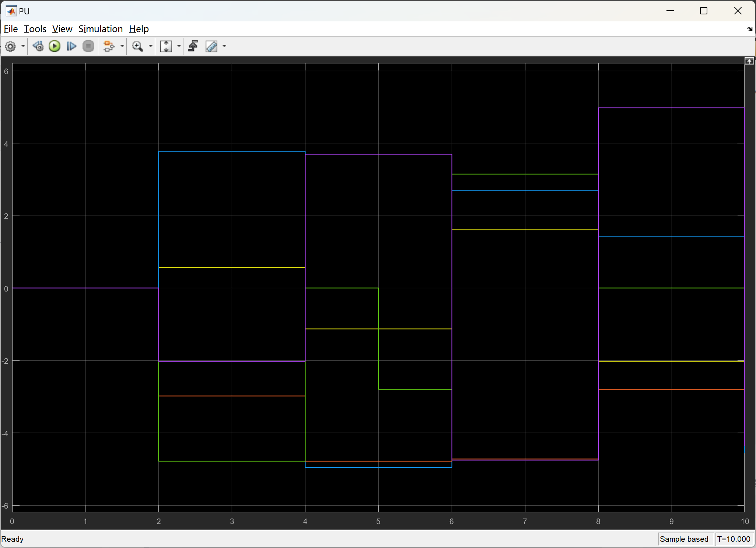
Task: Open the Tools menu
Action: tap(35, 29)
